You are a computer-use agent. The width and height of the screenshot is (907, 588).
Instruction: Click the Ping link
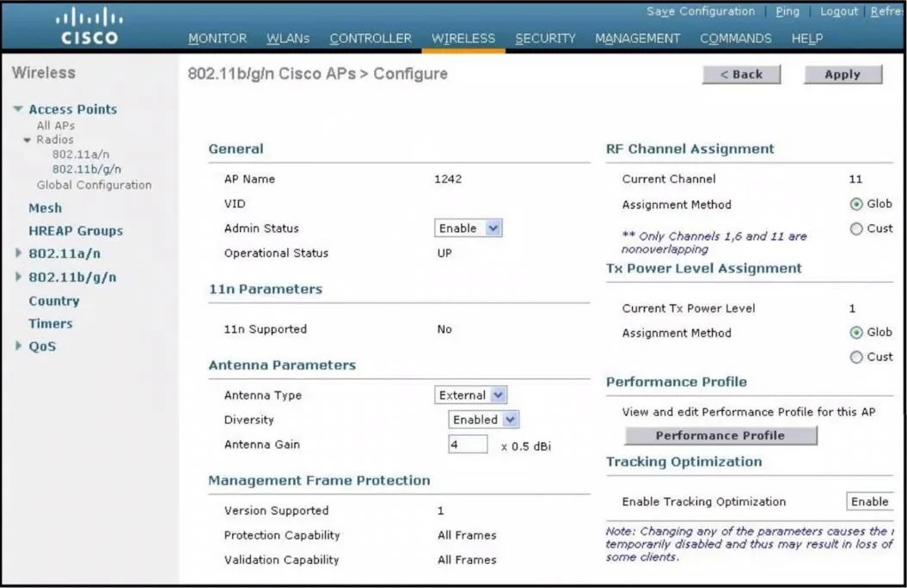(787, 11)
